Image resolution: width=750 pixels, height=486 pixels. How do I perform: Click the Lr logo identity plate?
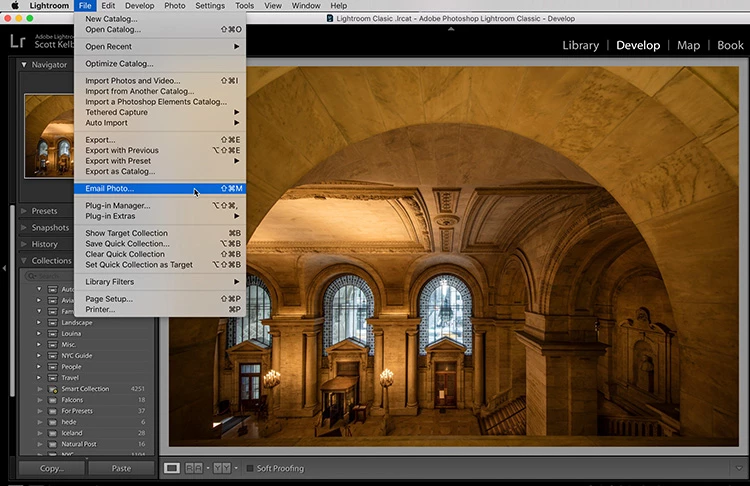(x=17, y=41)
